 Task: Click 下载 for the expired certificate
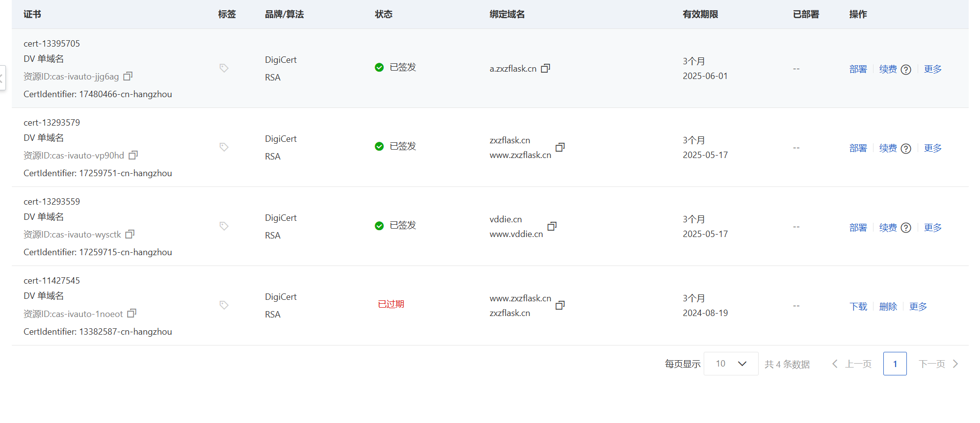858,307
